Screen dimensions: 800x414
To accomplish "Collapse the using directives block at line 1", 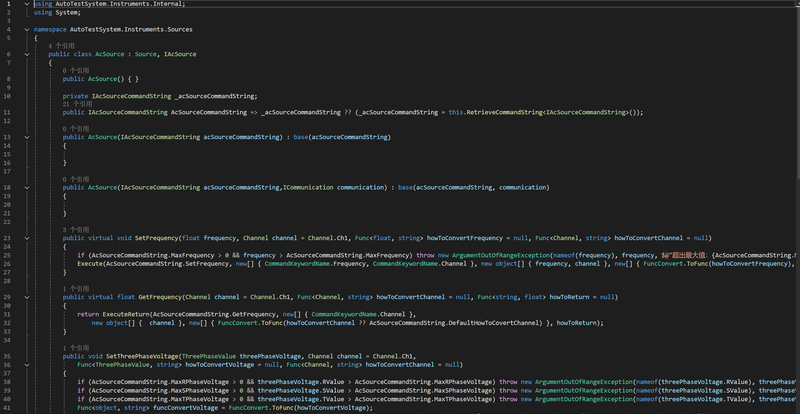I will click(27, 4).
